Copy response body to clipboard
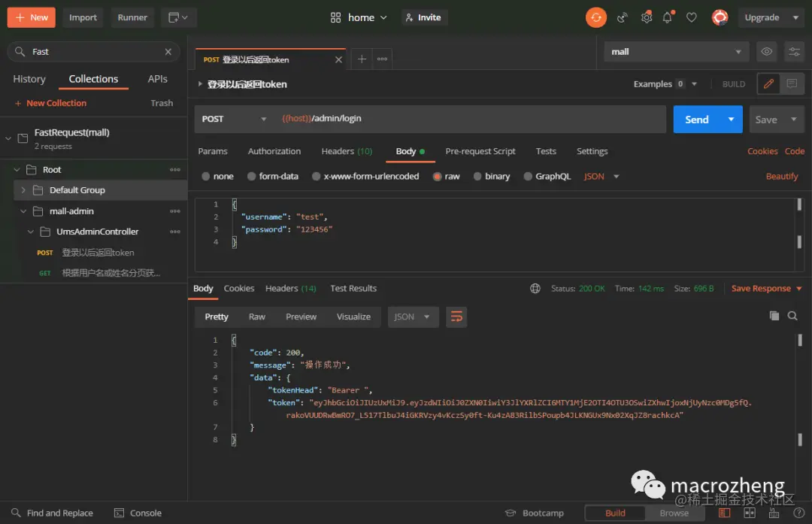Image resolution: width=812 pixels, height=524 pixels. point(774,316)
